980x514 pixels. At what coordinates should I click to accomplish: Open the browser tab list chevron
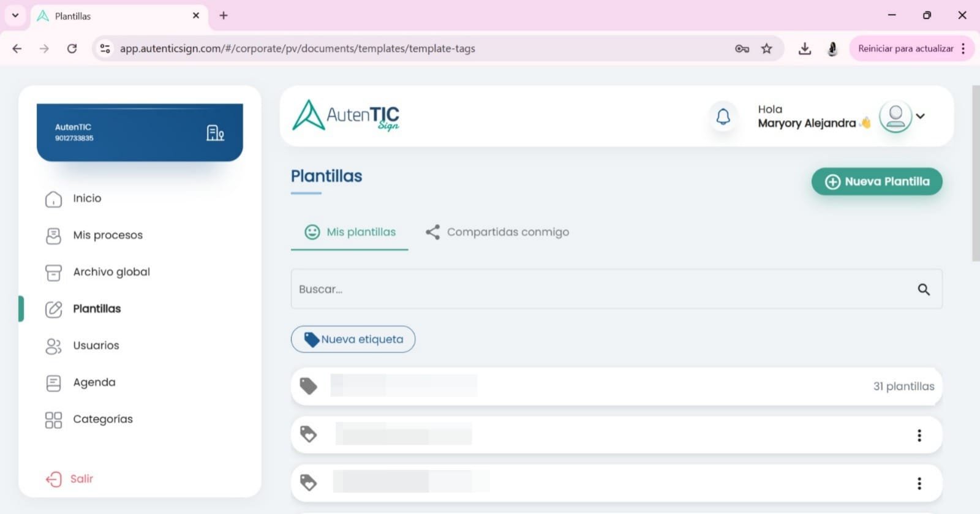coord(15,15)
